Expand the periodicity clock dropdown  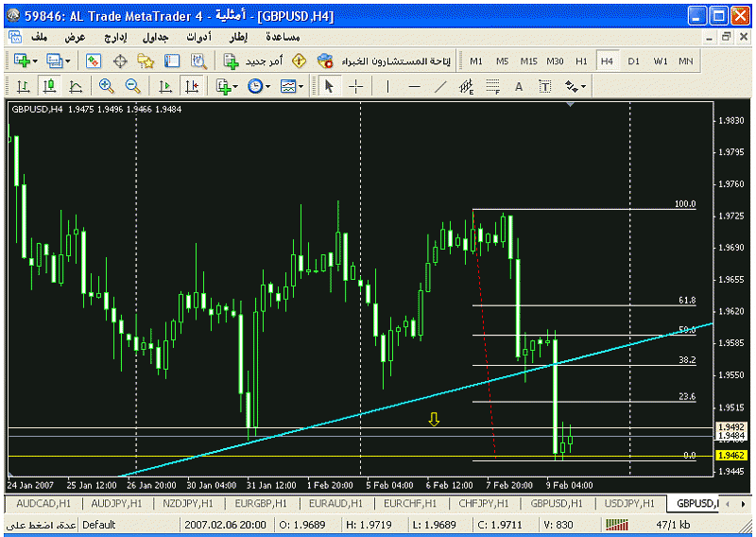(x=268, y=86)
